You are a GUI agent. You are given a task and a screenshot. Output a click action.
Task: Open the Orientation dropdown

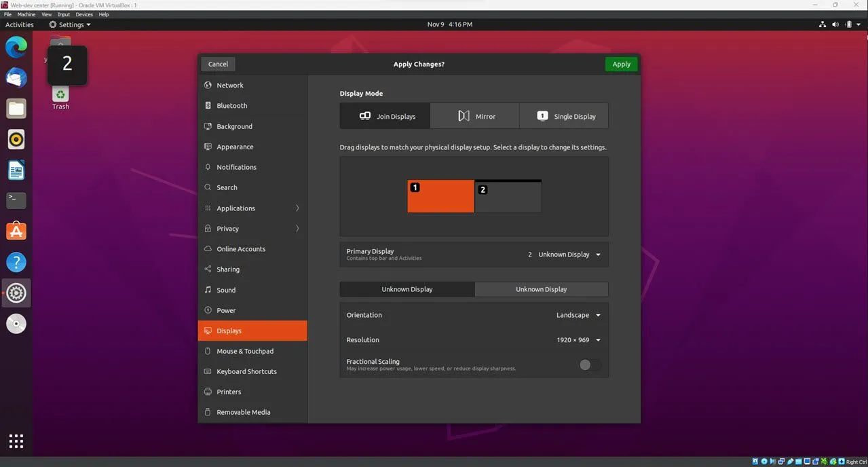click(577, 314)
